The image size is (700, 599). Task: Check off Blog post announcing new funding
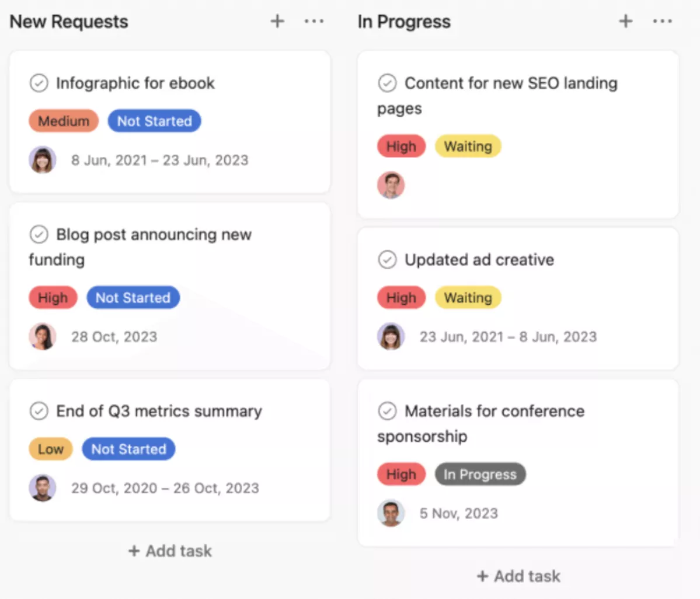coord(39,234)
